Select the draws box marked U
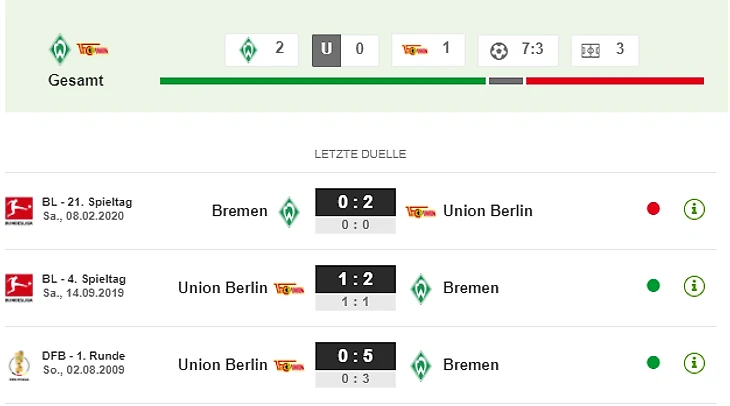 (x=345, y=50)
